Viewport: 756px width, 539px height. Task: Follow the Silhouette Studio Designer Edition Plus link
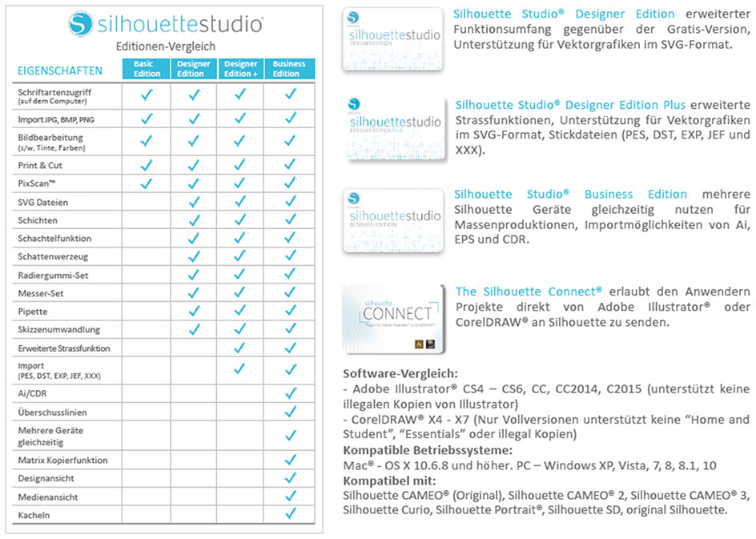tap(570, 105)
